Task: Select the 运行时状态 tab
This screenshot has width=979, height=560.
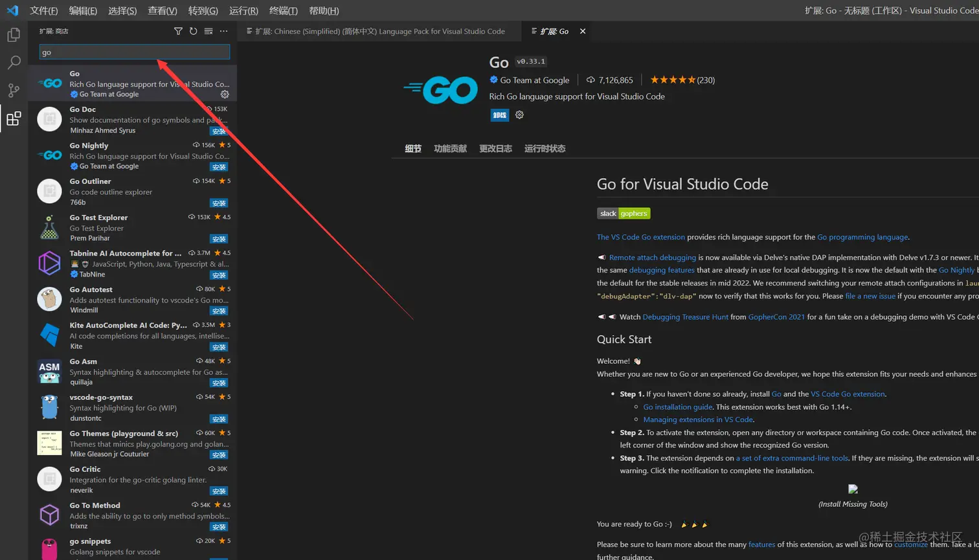Action: click(545, 148)
